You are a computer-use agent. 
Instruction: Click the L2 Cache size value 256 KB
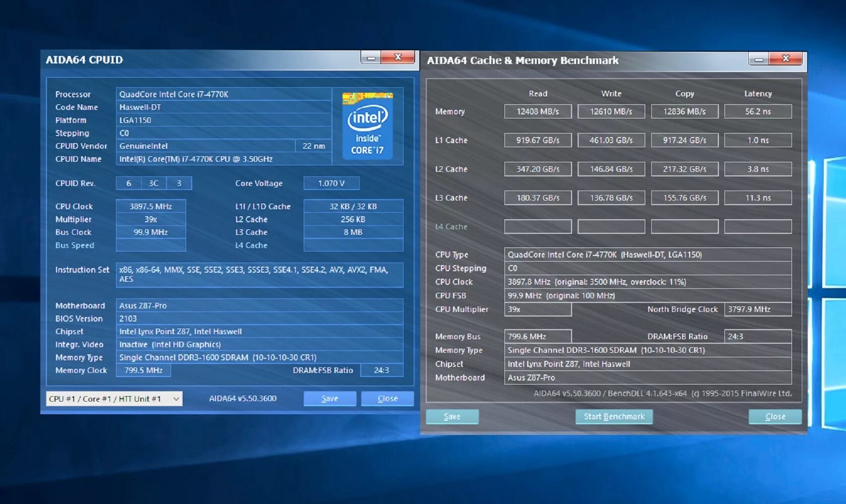coord(353,219)
